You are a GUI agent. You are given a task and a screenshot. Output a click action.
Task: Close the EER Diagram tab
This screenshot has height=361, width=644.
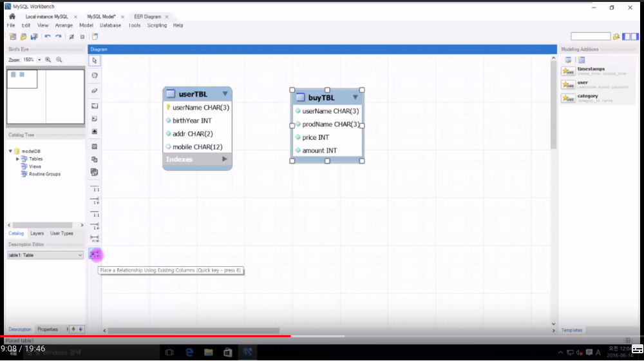(x=167, y=17)
